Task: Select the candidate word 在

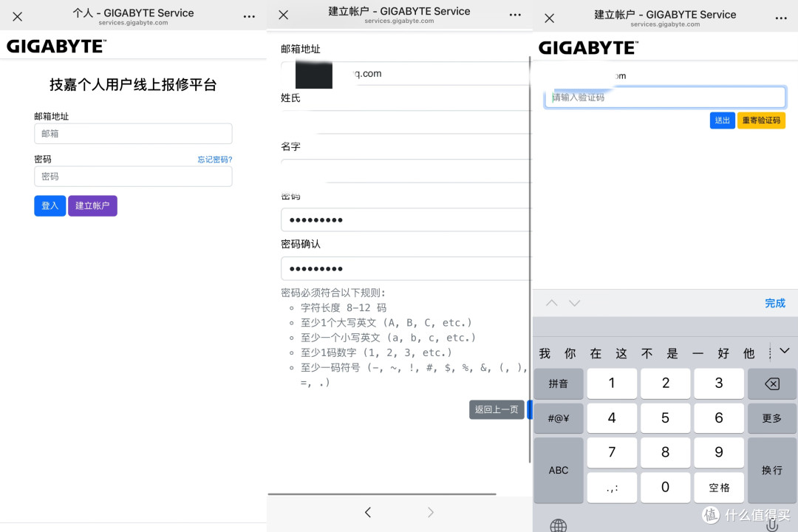Action: coord(596,353)
